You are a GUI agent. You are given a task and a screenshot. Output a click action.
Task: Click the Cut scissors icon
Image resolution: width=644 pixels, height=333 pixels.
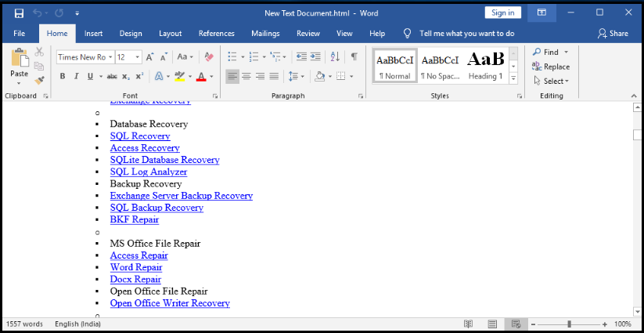coord(39,52)
